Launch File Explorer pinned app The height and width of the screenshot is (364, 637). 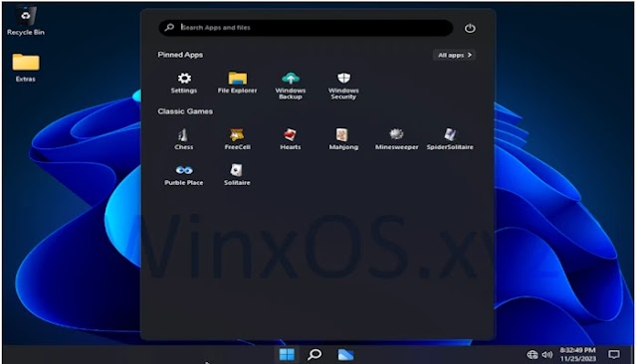[237, 83]
